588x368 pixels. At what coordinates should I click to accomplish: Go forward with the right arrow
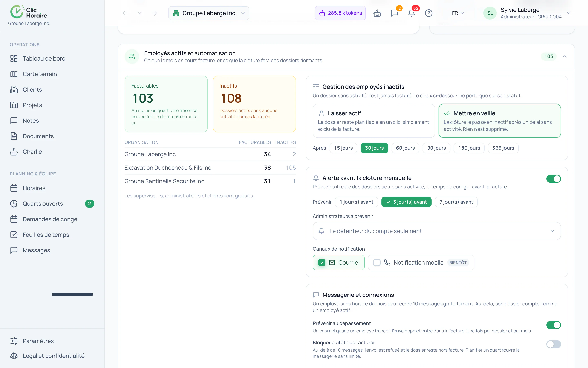tap(154, 13)
